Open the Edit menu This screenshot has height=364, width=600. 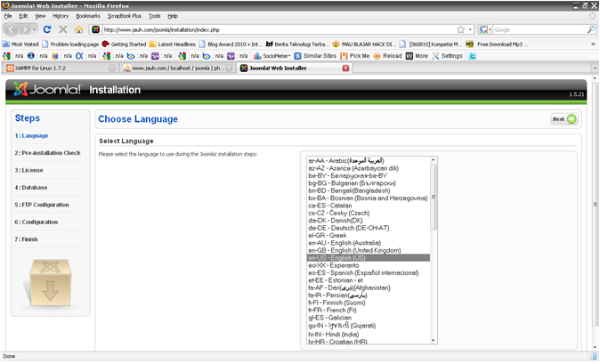23,16
